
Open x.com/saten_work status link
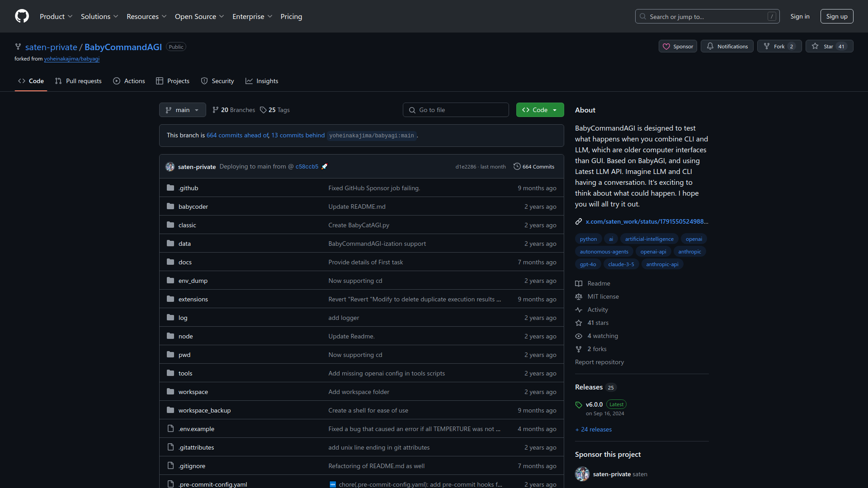(647, 221)
